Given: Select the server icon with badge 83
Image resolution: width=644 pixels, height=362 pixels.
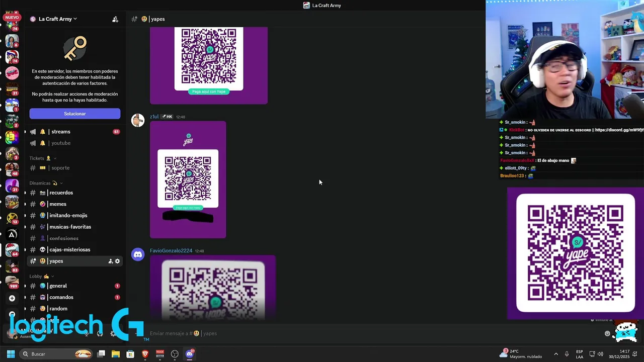Looking at the screenshot, I should 12,266.
